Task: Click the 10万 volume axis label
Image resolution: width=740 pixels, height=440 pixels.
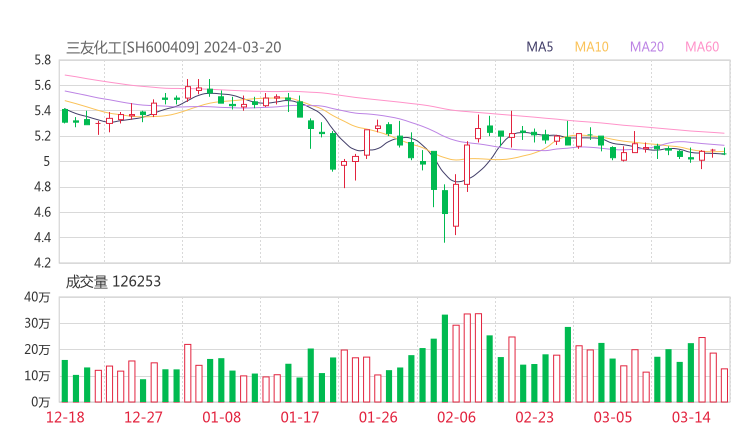Action: (x=37, y=376)
